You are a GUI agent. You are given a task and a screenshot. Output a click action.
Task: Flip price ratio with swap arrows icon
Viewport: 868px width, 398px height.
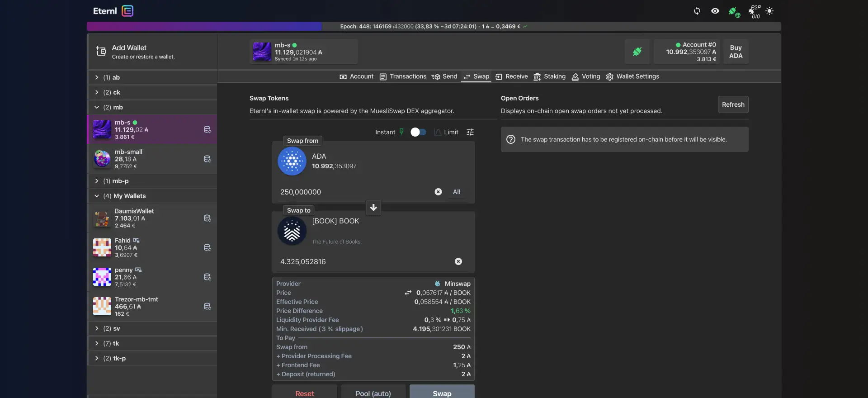pos(408,293)
